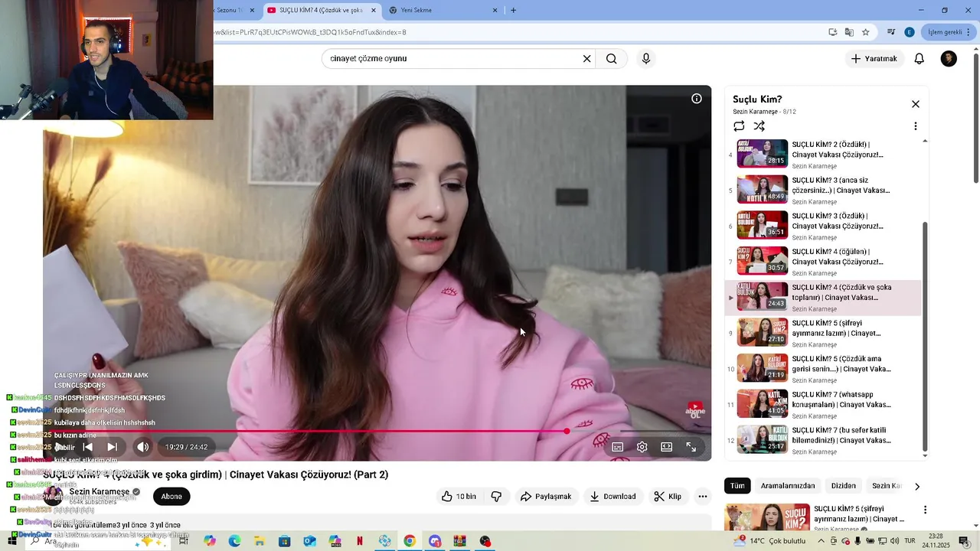Seek on the red video progress bar

[306, 431]
